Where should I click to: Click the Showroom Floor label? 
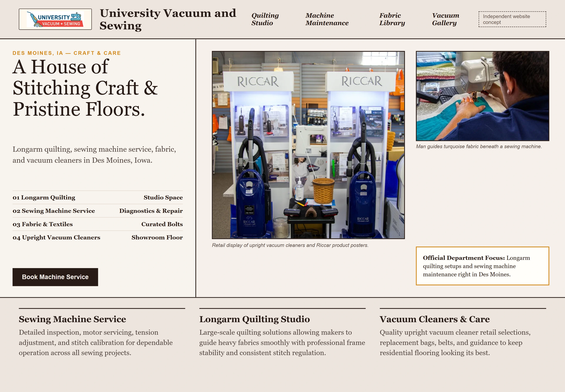tap(157, 237)
